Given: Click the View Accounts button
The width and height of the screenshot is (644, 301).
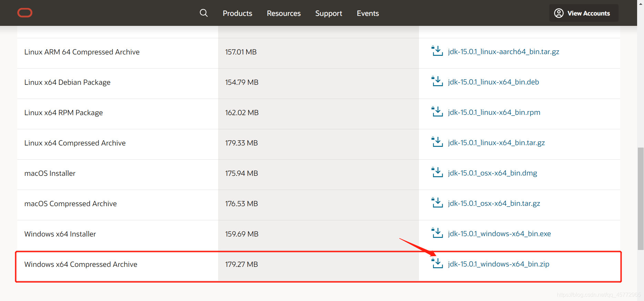Looking at the screenshot, I should tap(584, 13).
